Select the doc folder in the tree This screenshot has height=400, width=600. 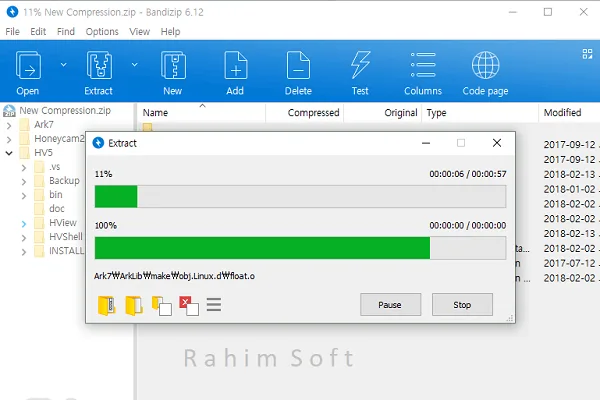pyautogui.click(x=57, y=209)
